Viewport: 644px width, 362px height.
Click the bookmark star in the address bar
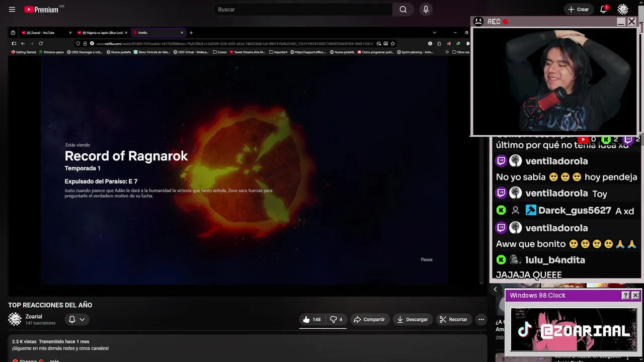pos(392,43)
